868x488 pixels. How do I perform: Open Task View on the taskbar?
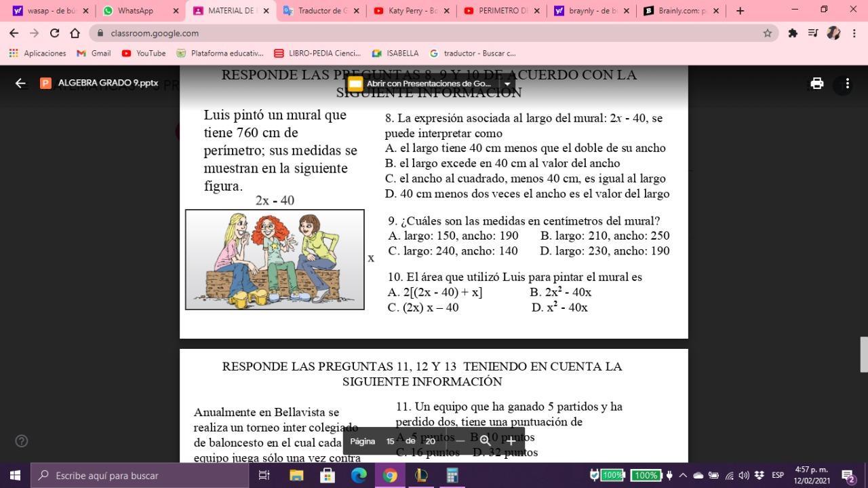264,475
